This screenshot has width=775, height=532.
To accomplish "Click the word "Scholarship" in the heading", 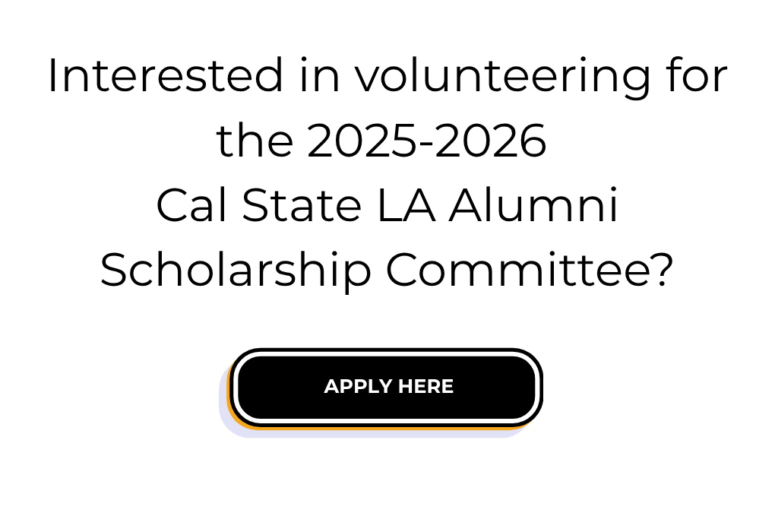I will 236,271.
